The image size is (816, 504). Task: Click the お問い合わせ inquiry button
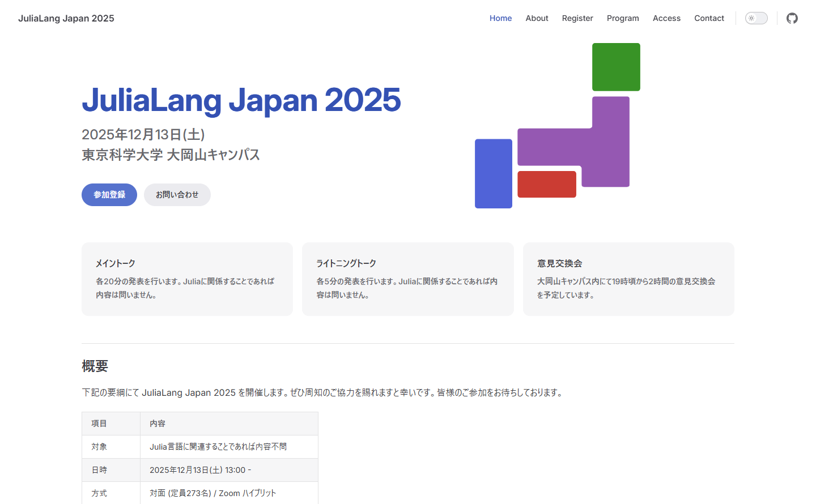pos(177,195)
